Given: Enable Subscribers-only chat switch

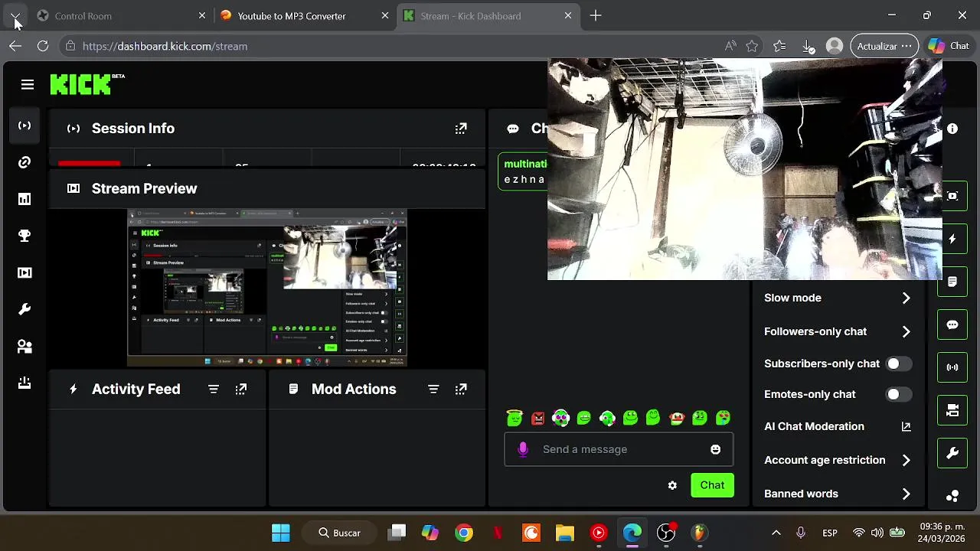Looking at the screenshot, I should tap(898, 364).
